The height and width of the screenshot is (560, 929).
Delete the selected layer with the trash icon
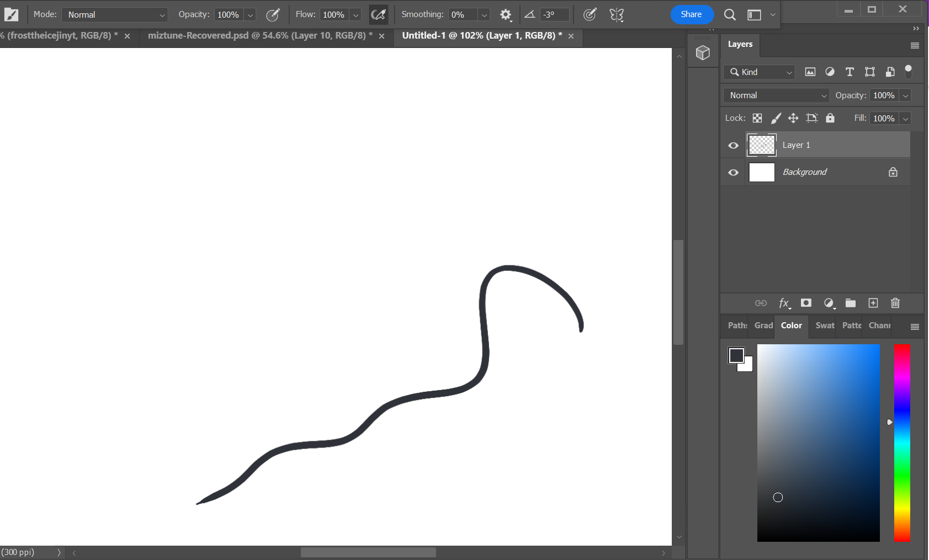pyautogui.click(x=895, y=303)
